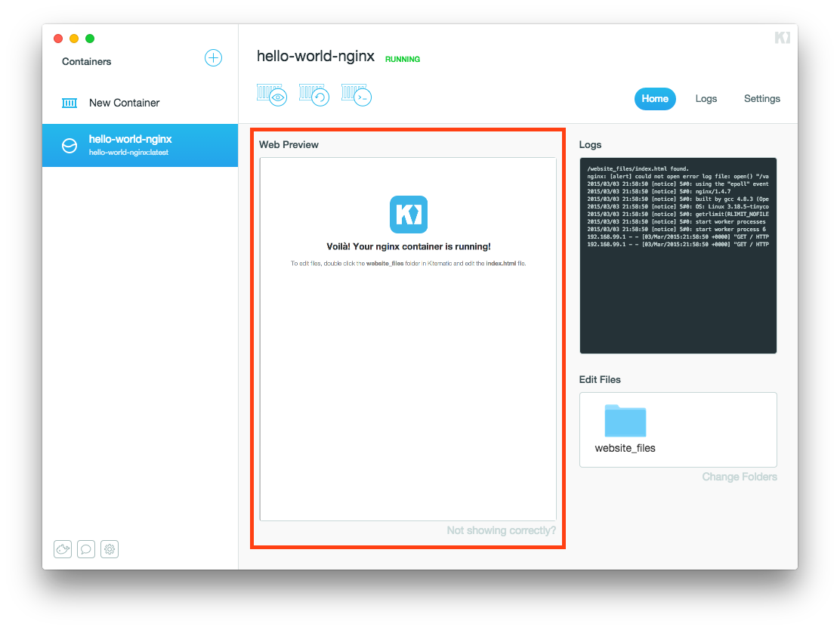
Task: Switch to the Home tab
Action: (655, 99)
